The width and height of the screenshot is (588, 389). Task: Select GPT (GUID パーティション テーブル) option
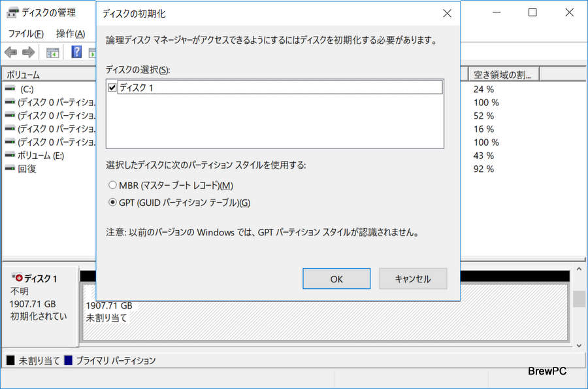tap(112, 203)
